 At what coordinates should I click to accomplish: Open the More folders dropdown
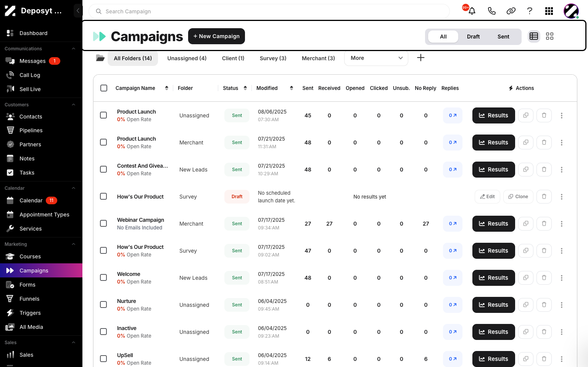click(x=376, y=58)
